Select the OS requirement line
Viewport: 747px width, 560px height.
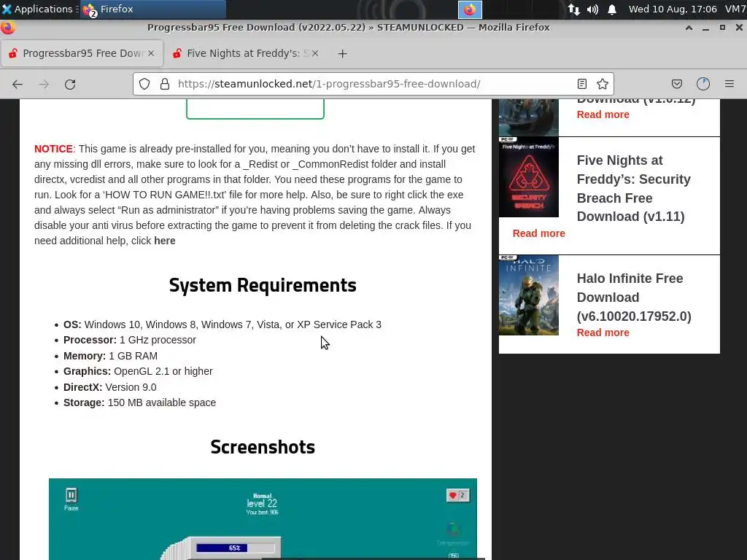222,324
